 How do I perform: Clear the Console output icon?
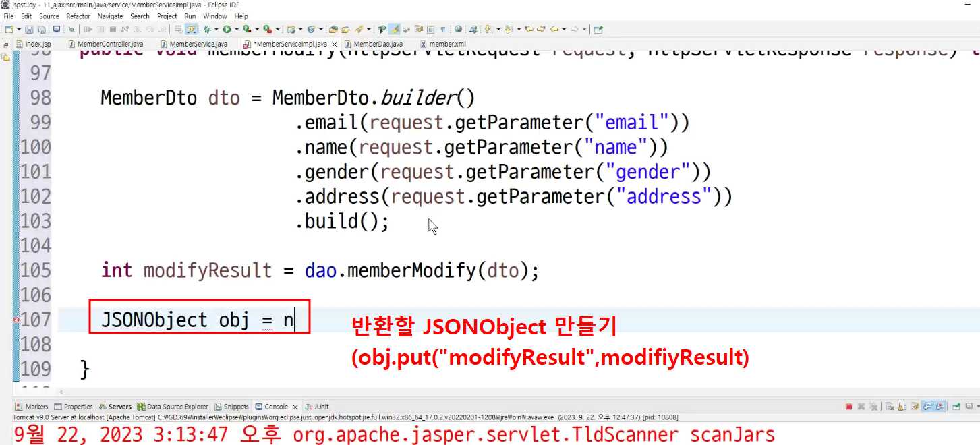(890, 407)
